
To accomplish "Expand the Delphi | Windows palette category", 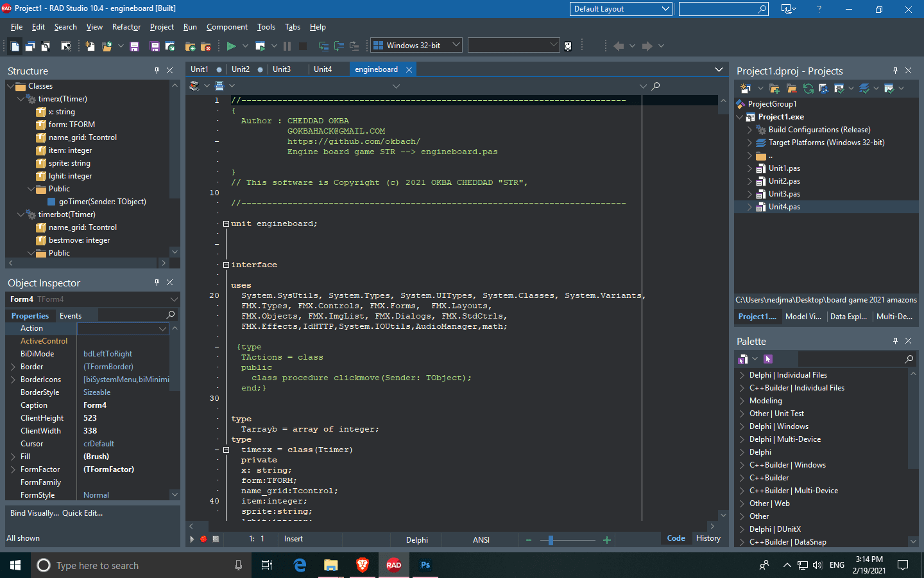I will click(x=742, y=426).
